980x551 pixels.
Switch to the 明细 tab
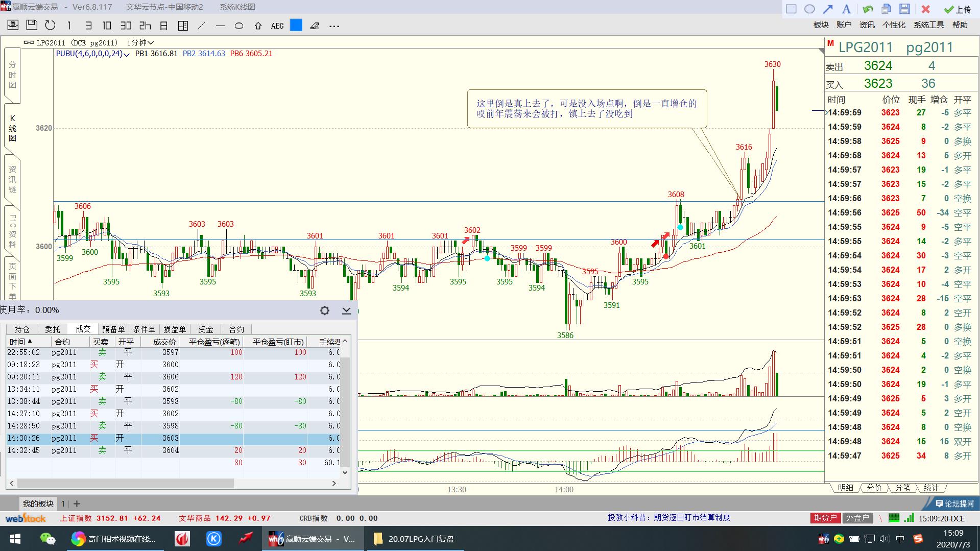(846, 488)
